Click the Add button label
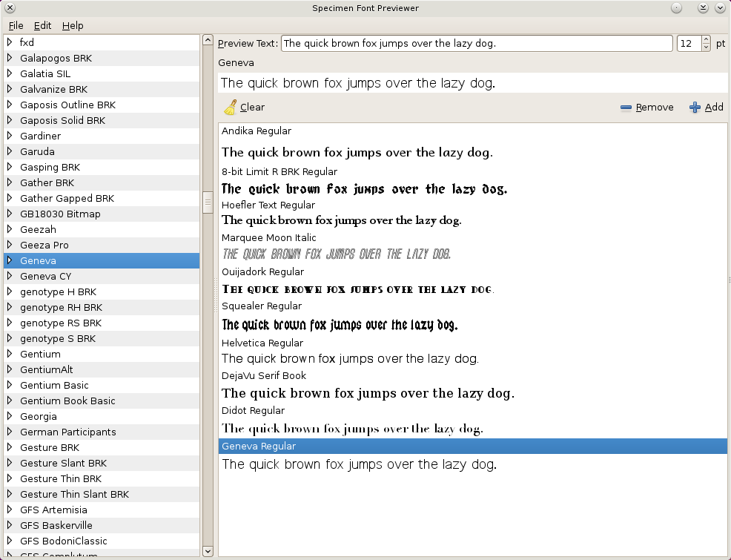 click(714, 108)
